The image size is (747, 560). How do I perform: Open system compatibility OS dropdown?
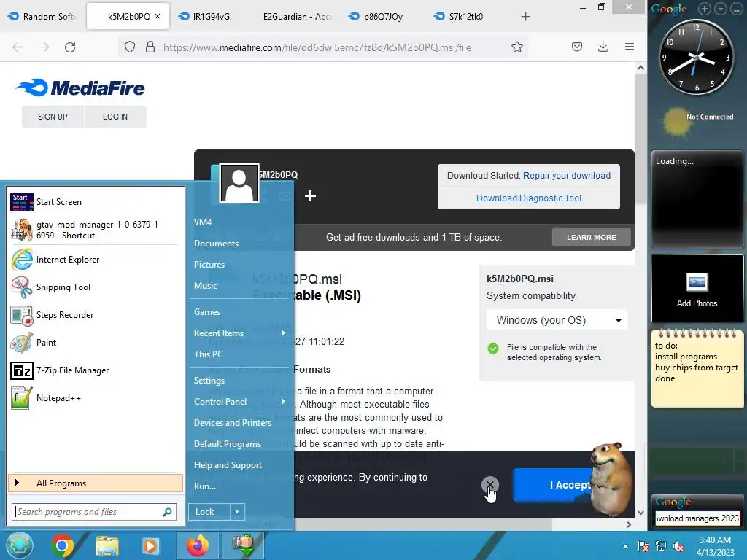(557, 320)
